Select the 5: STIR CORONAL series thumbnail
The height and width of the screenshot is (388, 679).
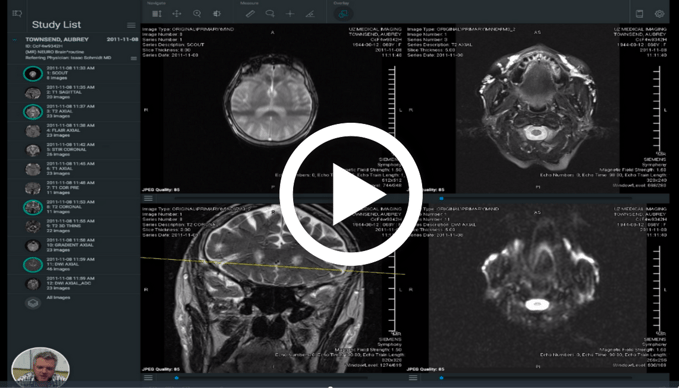click(33, 150)
